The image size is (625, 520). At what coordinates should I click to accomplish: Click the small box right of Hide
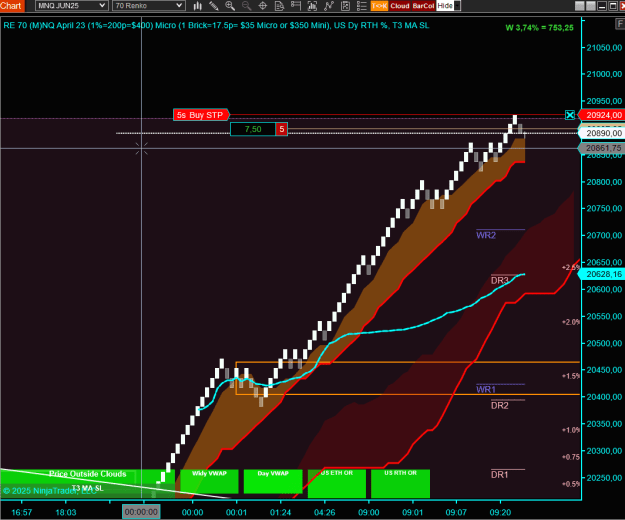tap(458, 6)
